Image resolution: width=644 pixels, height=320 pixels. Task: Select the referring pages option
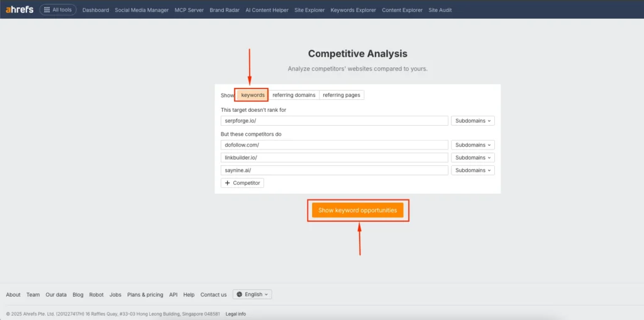[341, 95]
